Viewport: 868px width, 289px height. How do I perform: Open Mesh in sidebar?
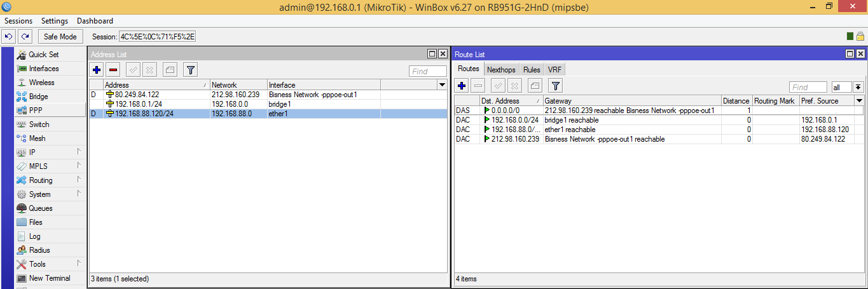[x=50, y=138]
